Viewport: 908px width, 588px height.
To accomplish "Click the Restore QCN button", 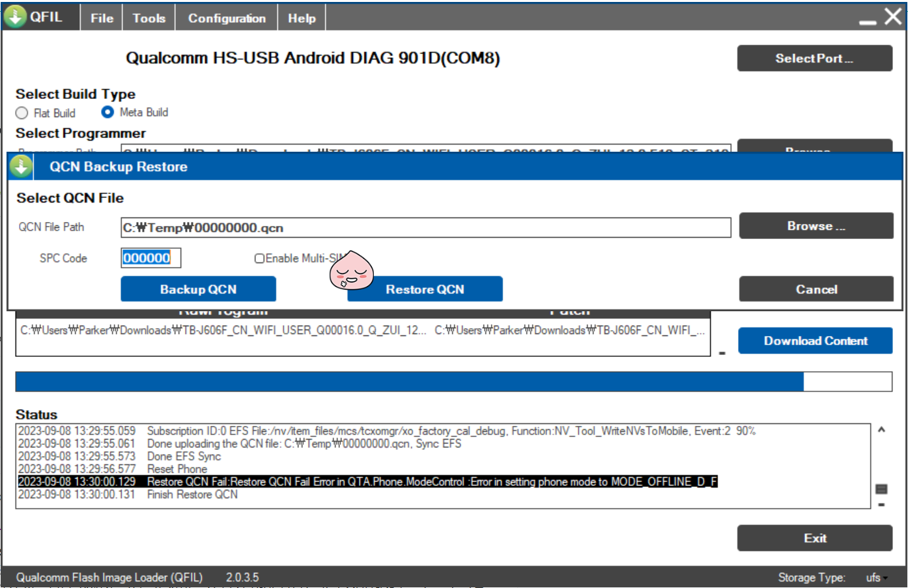I will (425, 289).
